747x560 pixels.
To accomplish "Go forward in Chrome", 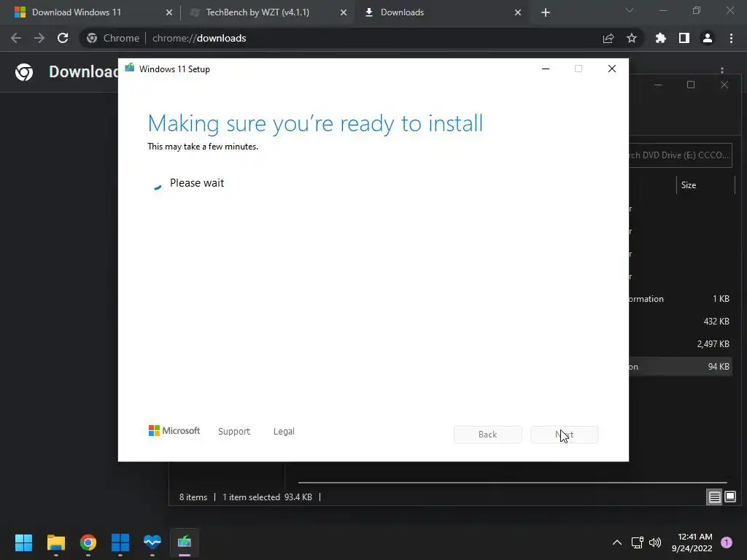I will click(x=39, y=38).
